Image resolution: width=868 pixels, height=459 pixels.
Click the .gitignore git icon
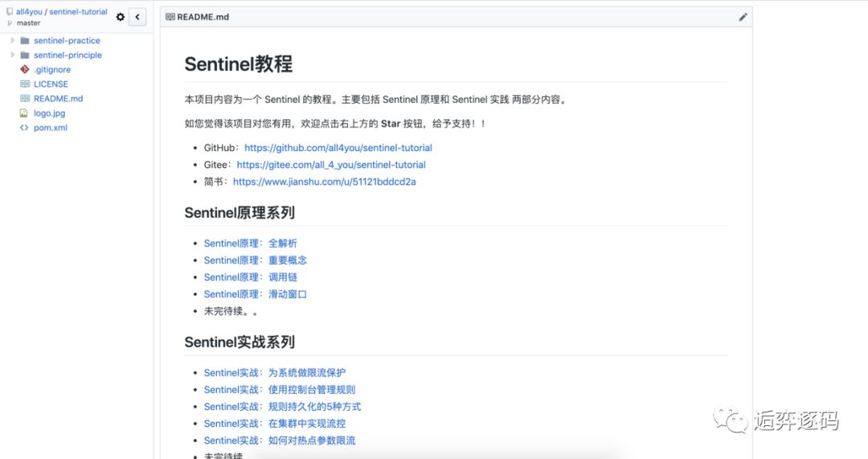pyautogui.click(x=24, y=69)
